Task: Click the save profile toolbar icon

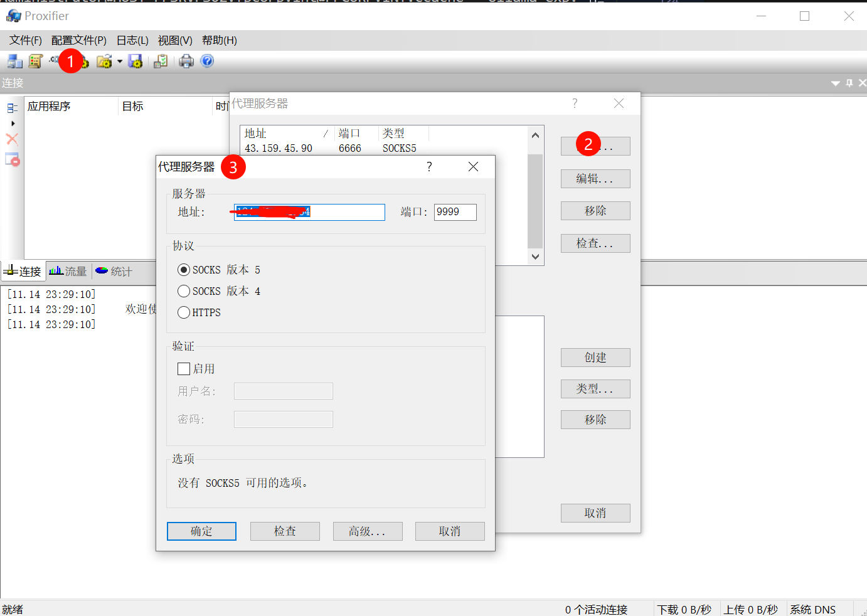Action: (x=134, y=61)
